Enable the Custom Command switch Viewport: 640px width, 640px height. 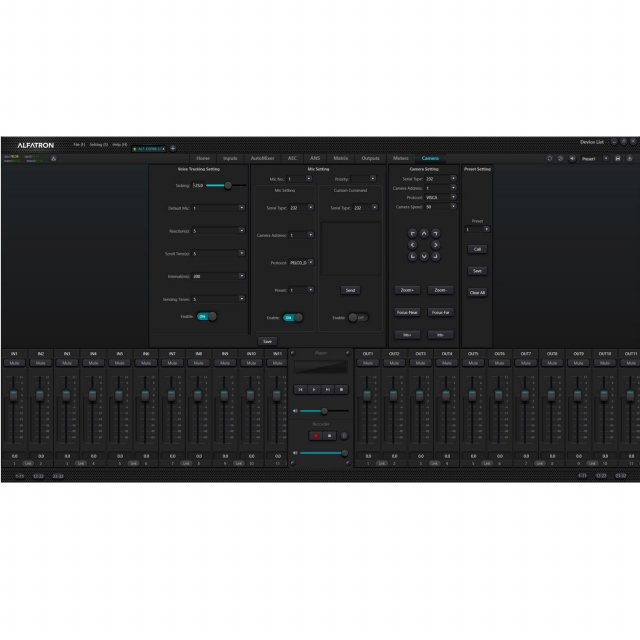(357, 317)
